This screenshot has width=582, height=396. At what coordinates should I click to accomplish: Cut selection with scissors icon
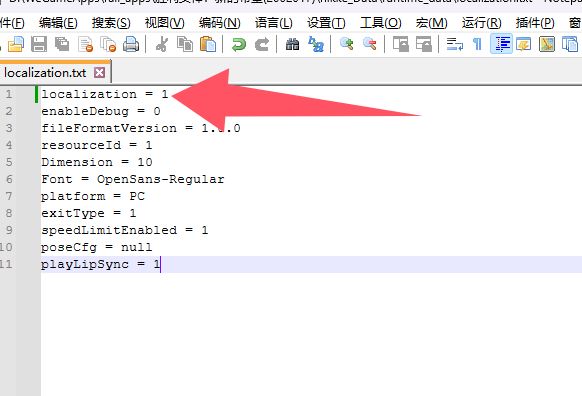(162, 44)
